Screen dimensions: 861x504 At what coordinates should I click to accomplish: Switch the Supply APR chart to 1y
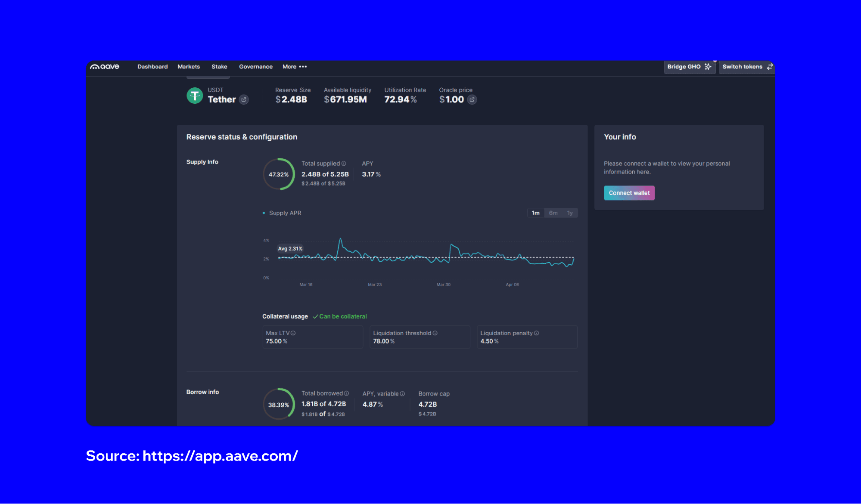click(570, 213)
